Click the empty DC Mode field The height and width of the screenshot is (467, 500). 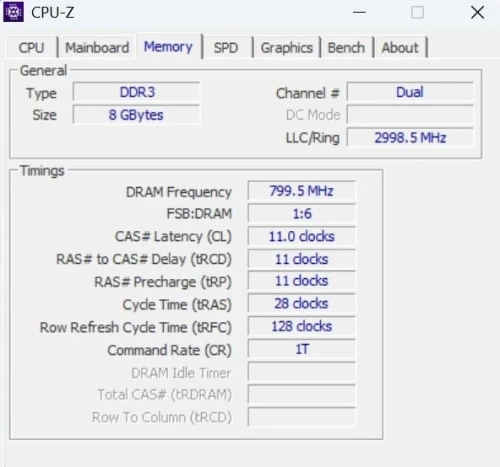pyautogui.click(x=410, y=115)
